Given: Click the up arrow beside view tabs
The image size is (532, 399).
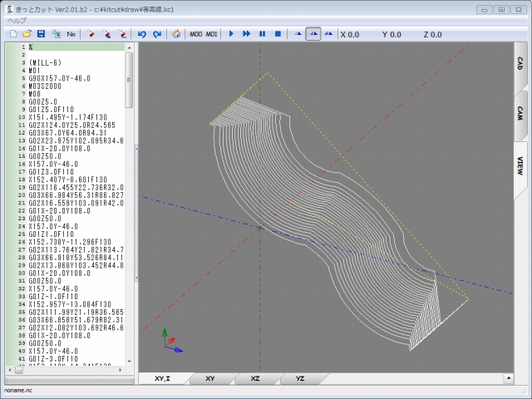Looking at the screenshot, I should [x=508, y=378].
